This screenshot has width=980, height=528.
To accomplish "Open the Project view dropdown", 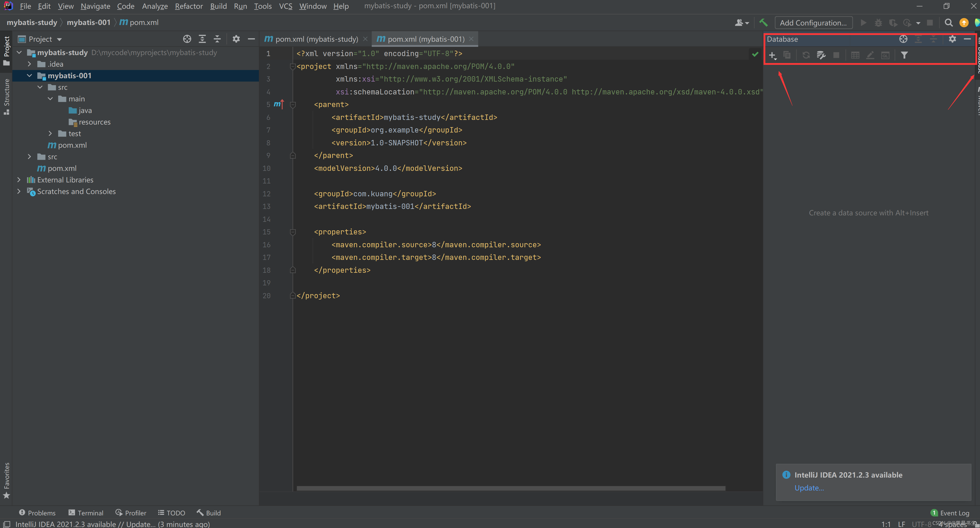I will click(x=40, y=39).
